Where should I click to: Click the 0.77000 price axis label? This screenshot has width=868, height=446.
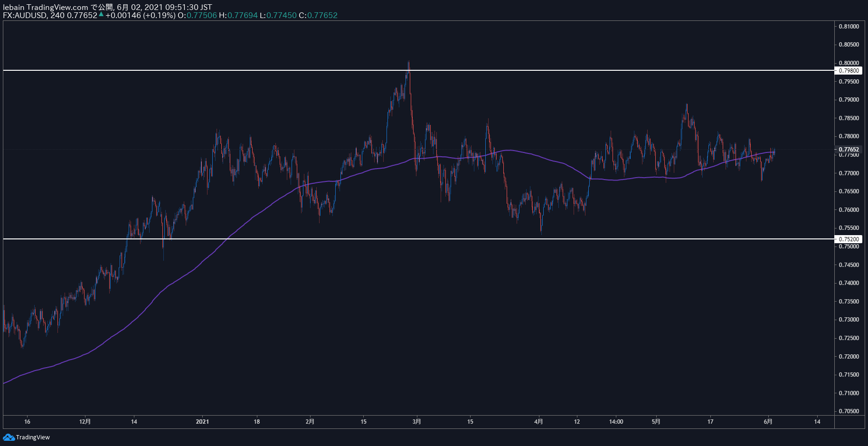849,173
